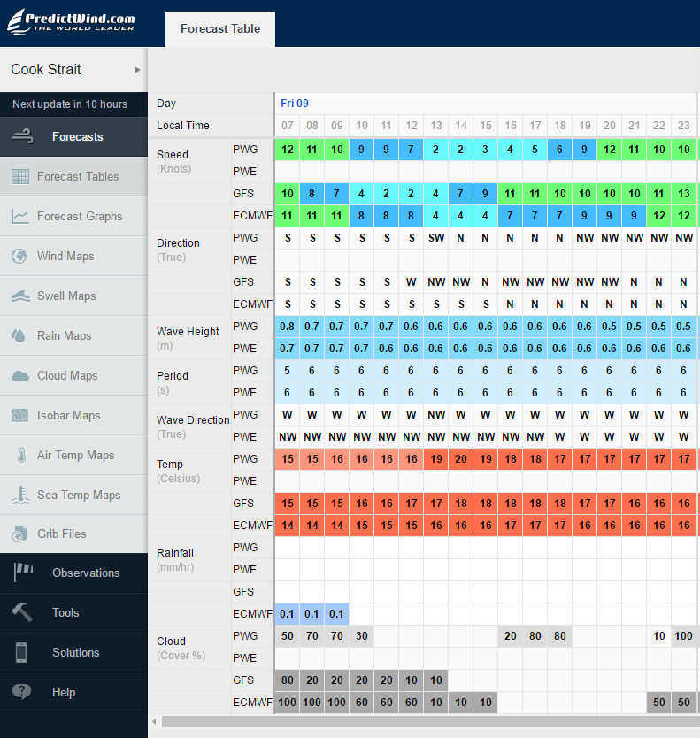
Task: Click the horizontal scrollbar below the table
Action: [425, 722]
